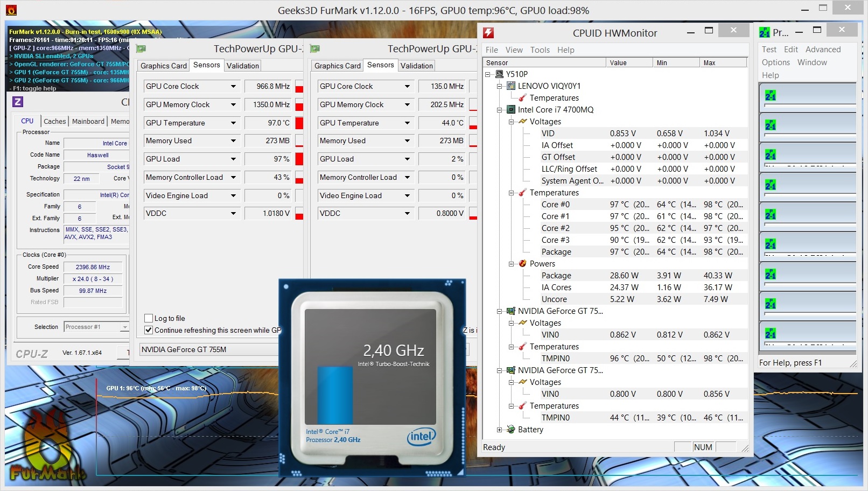Open the View menu in HWMonitor
Image resolution: width=868 pixels, height=491 pixels.
[x=514, y=50]
